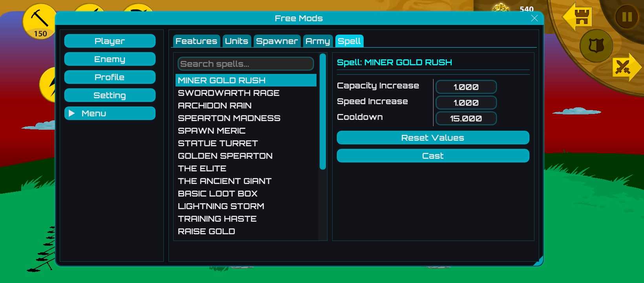Open the Units tab
644x283 pixels.
pos(236,41)
